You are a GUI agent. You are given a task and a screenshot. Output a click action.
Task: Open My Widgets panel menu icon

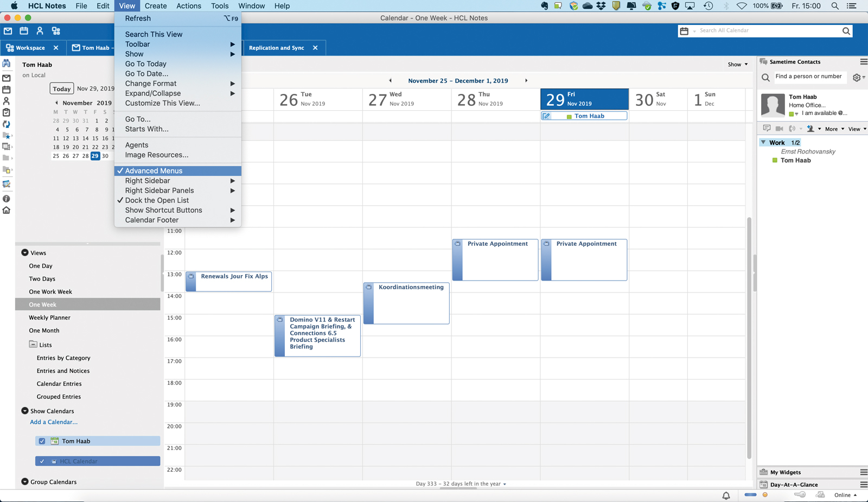[864, 472]
